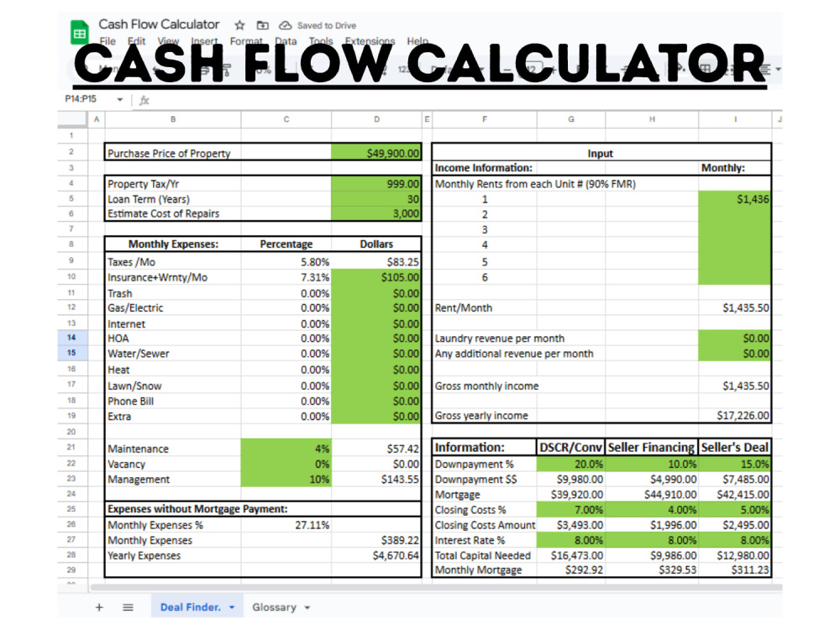This screenshot has width=840, height=630.
Task: Select the $389.22 monthly expenses cell
Action: pos(376,540)
